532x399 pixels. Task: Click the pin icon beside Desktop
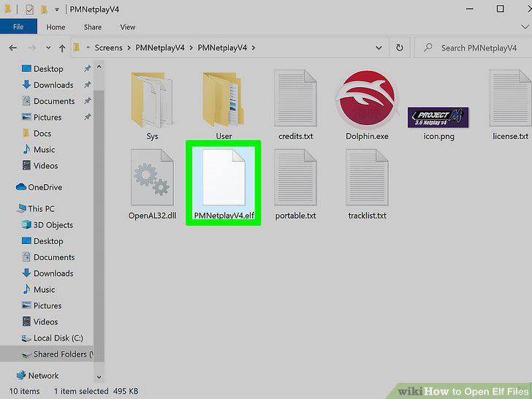(88, 69)
